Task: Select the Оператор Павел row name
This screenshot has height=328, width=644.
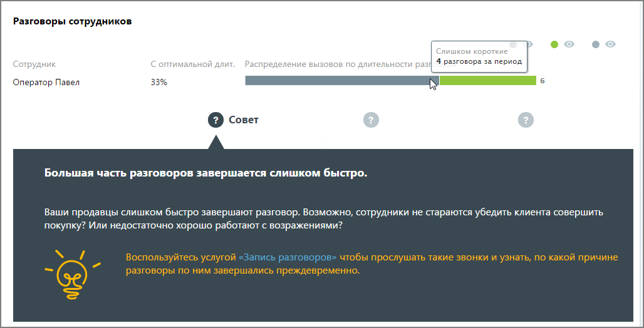Action: (x=46, y=82)
